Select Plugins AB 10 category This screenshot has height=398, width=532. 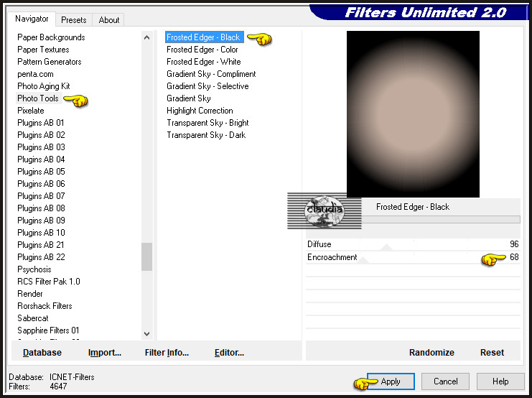41,233
